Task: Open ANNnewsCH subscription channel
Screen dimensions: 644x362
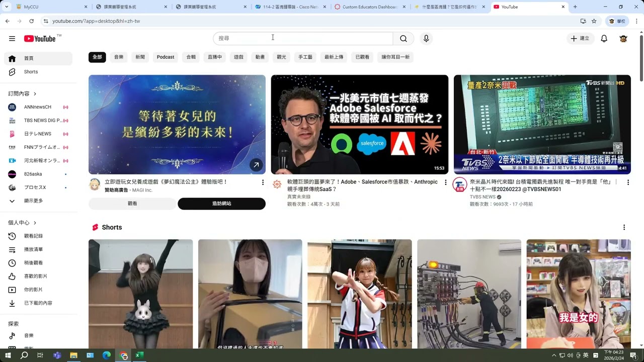Action: coord(38,107)
